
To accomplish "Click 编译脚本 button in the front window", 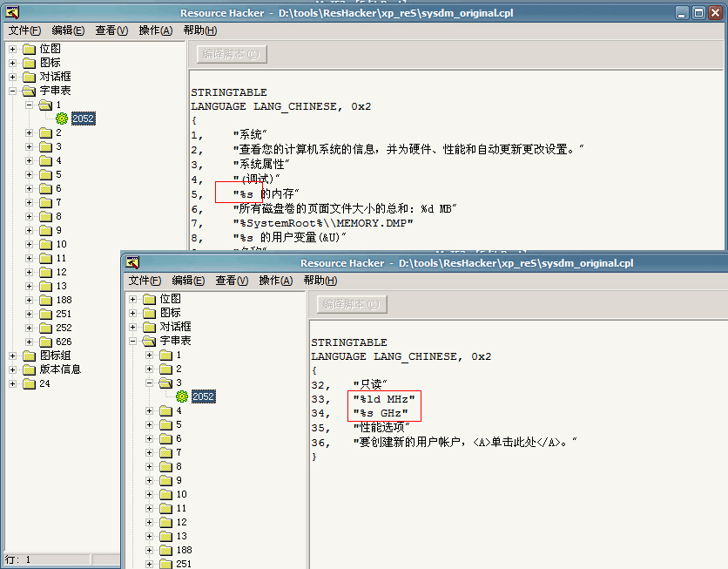I will (352, 304).
